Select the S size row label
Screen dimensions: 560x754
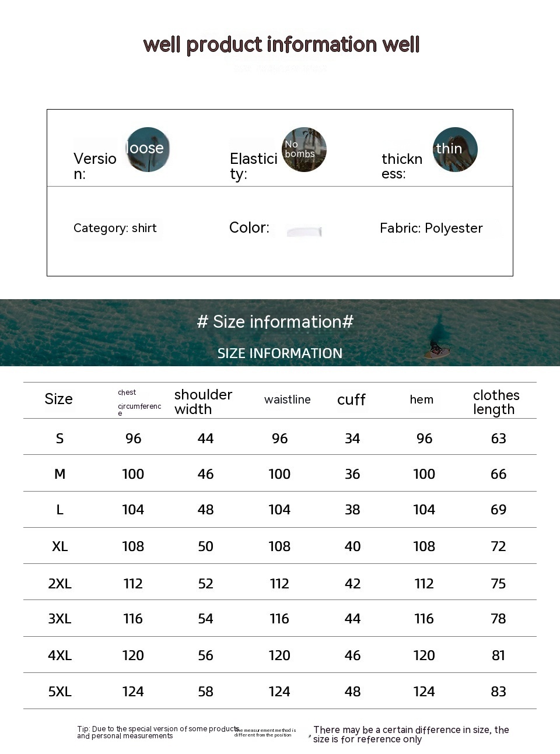coord(60,439)
